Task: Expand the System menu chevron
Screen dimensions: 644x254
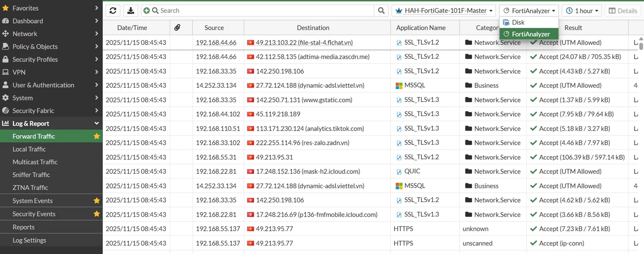Action: click(96, 98)
